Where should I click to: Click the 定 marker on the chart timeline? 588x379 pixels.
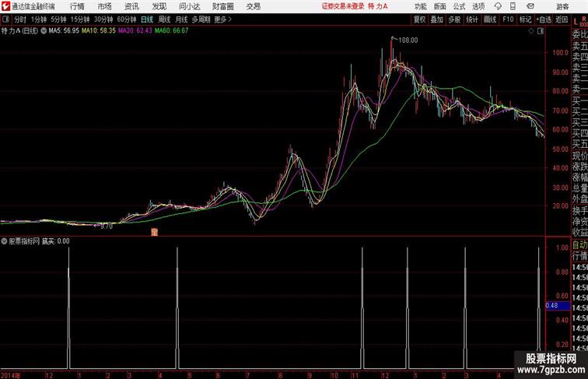click(154, 232)
